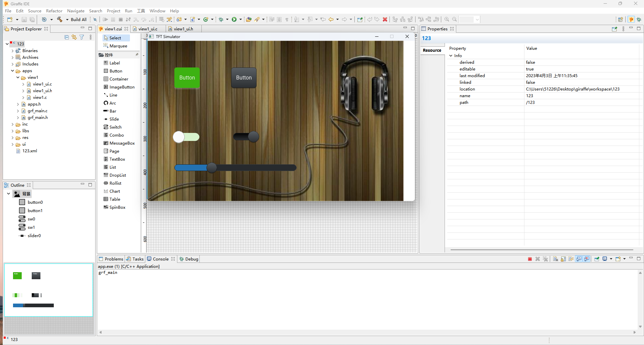Choose the SpinBox widget tool
This screenshot has height=345, width=644.
pos(117,207)
